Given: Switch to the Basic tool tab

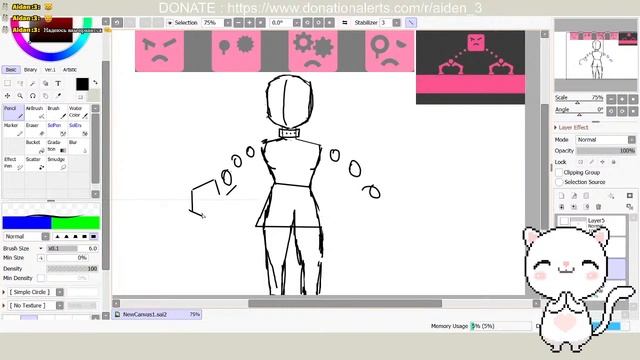Looking at the screenshot, I should [11, 70].
